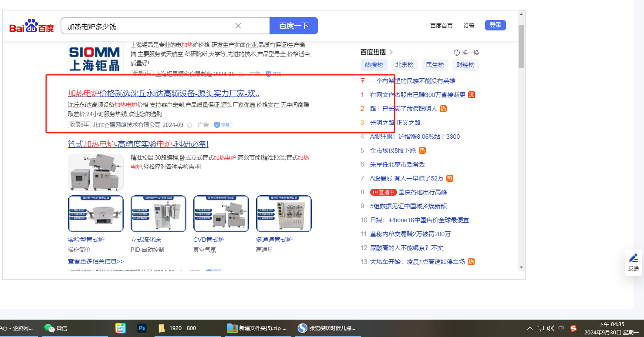Clear the search box with X icon
Viewport: 644px width, 337px height.
[x=238, y=26]
